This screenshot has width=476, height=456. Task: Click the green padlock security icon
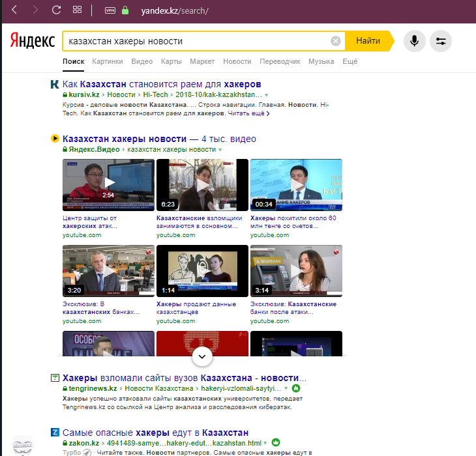click(125, 10)
